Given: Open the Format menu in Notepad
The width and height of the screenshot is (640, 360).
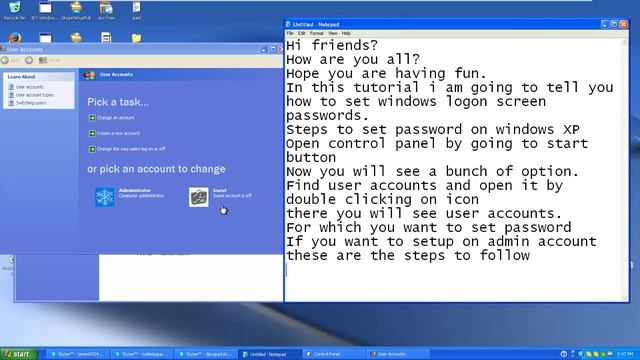Looking at the screenshot, I should pos(317,33).
